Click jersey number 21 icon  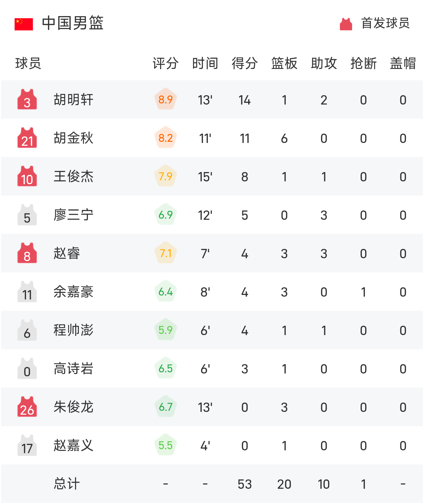(27, 138)
